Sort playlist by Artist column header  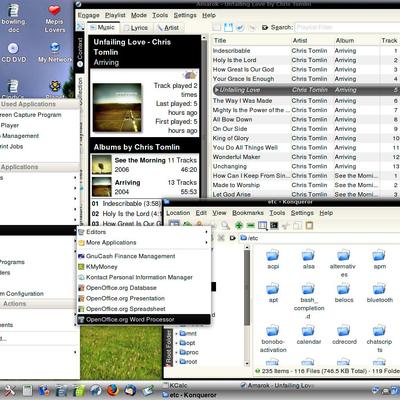[x=312, y=40]
